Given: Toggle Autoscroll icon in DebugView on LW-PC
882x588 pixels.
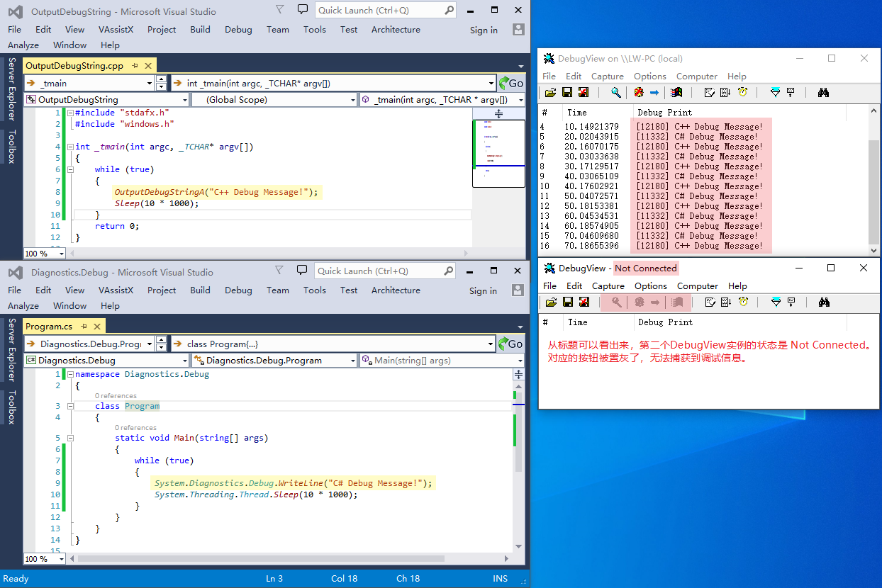Looking at the screenshot, I should [725, 93].
